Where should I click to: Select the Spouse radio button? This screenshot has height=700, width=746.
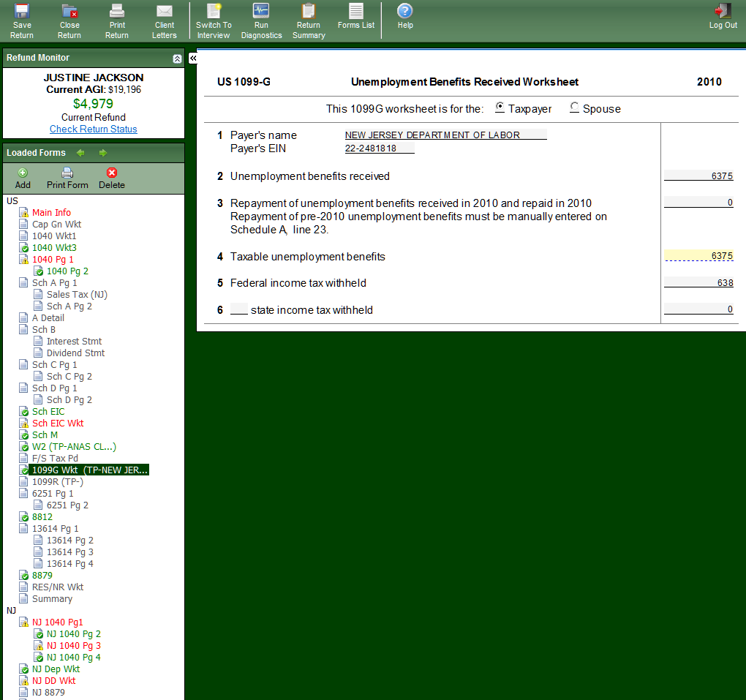(x=575, y=108)
